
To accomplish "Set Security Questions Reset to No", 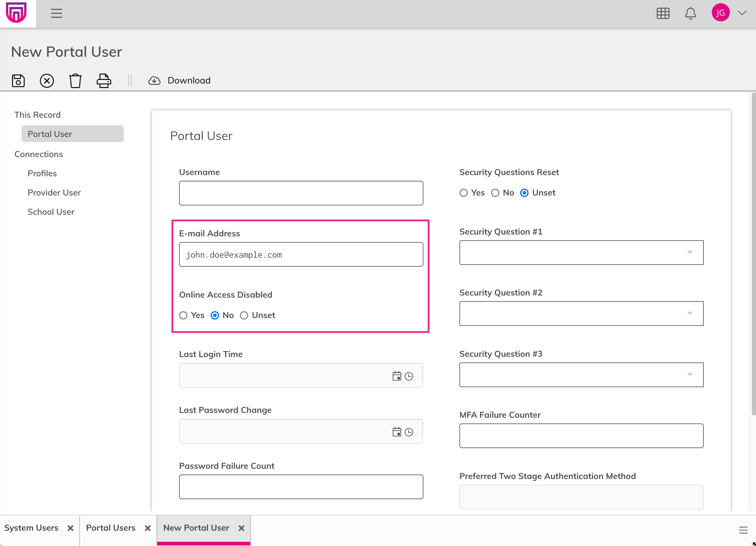I will [x=495, y=193].
